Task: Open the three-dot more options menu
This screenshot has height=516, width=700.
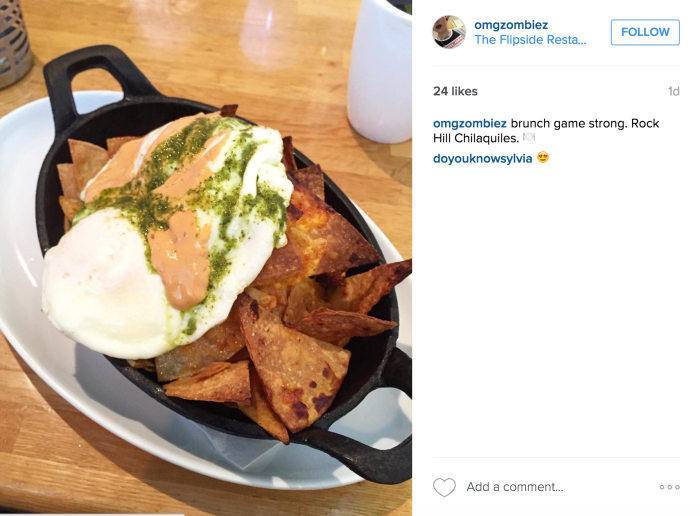Action: tap(669, 487)
